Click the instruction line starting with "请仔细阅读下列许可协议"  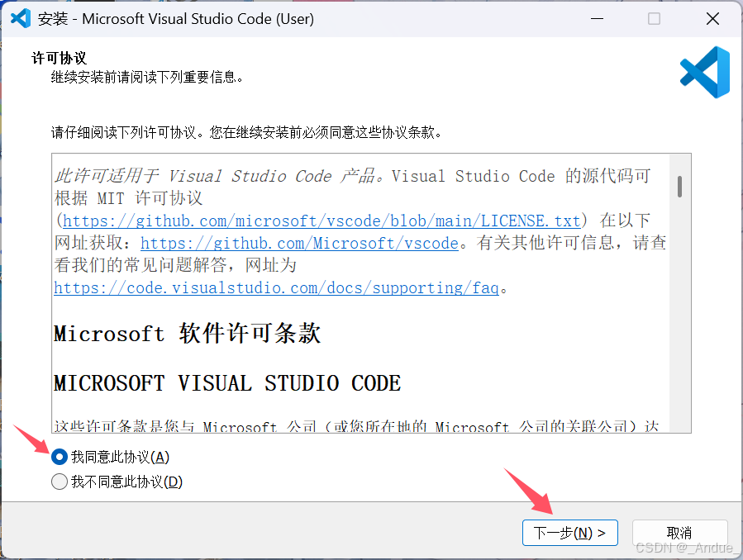coord(246,132)
